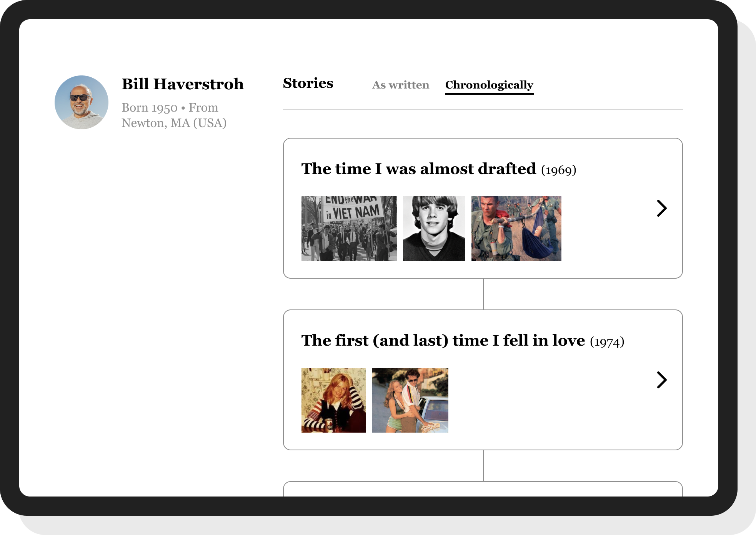The width and height of the screenshot is (756, 535).
Task: Open the fell in love story chevron
Action: [661, 380]
